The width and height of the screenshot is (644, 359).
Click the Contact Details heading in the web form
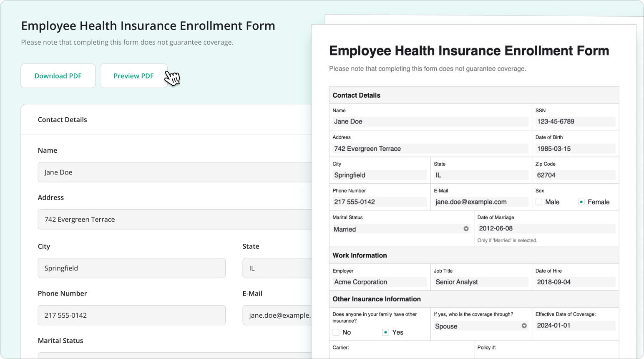(x=63, y=120)
